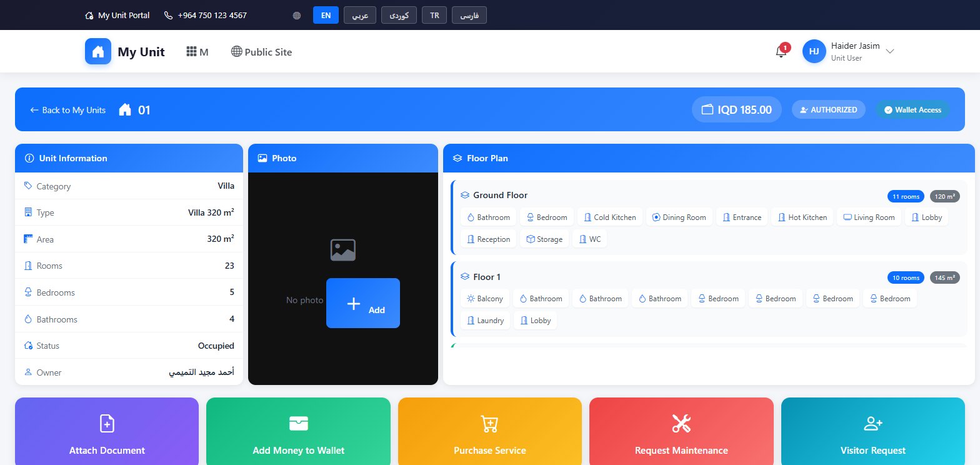
Task: Switch the language to کوردی
Action: (399, 15)
